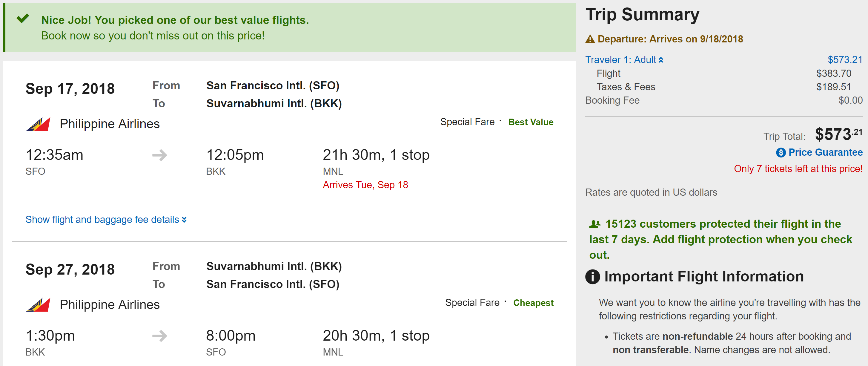868x366 pixels.
Task: Click the Cheapest label on return flight
Action: click(x=533, y=303)
